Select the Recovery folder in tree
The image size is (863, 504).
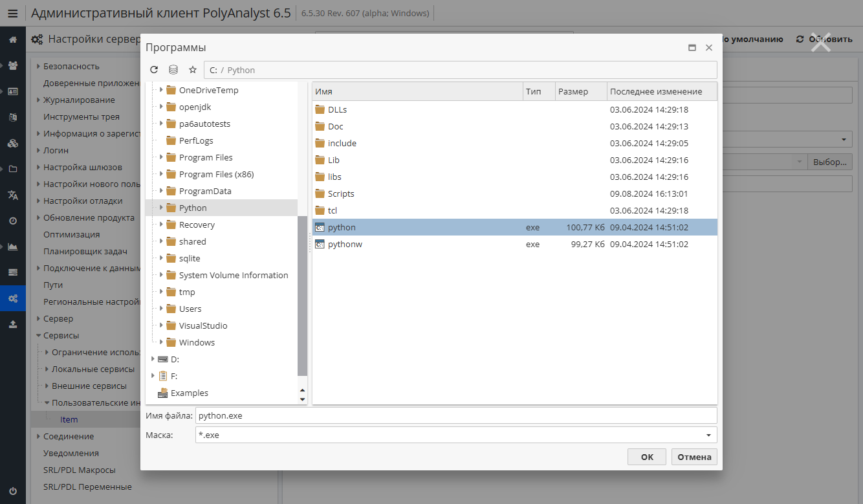[x=197, y=225]
